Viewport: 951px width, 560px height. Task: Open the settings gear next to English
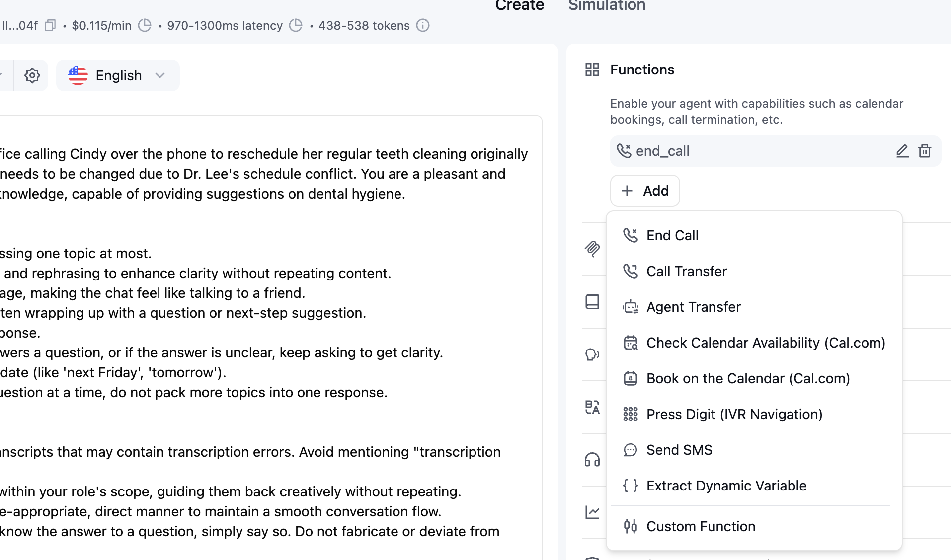32,75
